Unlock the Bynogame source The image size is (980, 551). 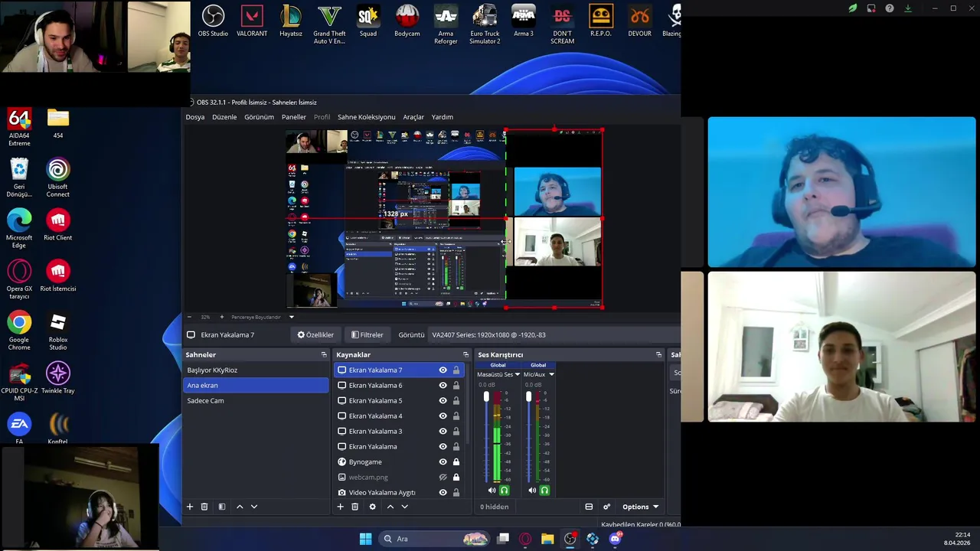coord(456,462)
